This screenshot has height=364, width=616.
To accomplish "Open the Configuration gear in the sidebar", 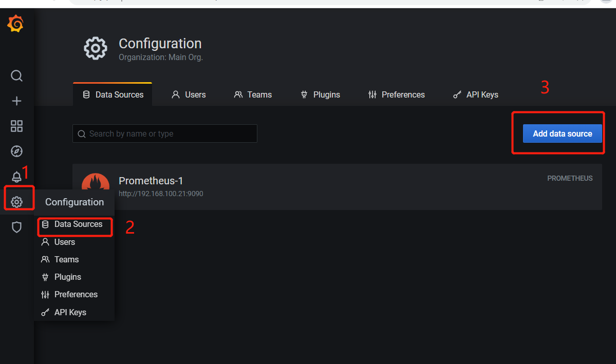I will 16,202.
